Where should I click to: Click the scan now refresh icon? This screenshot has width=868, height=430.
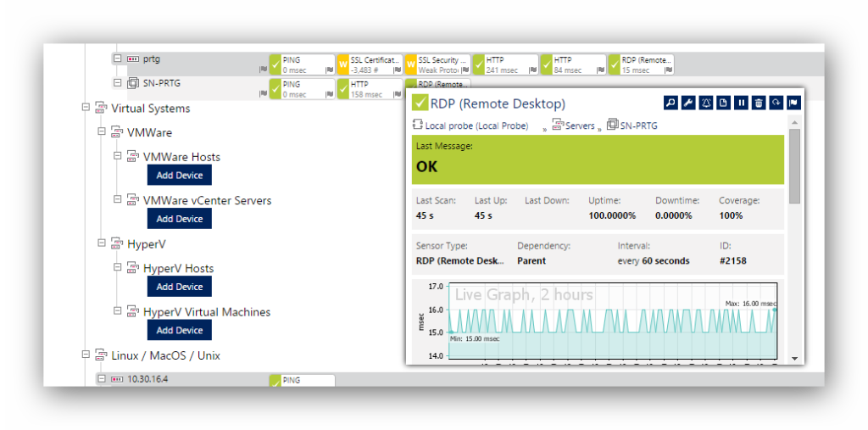(x=776, y=103)
